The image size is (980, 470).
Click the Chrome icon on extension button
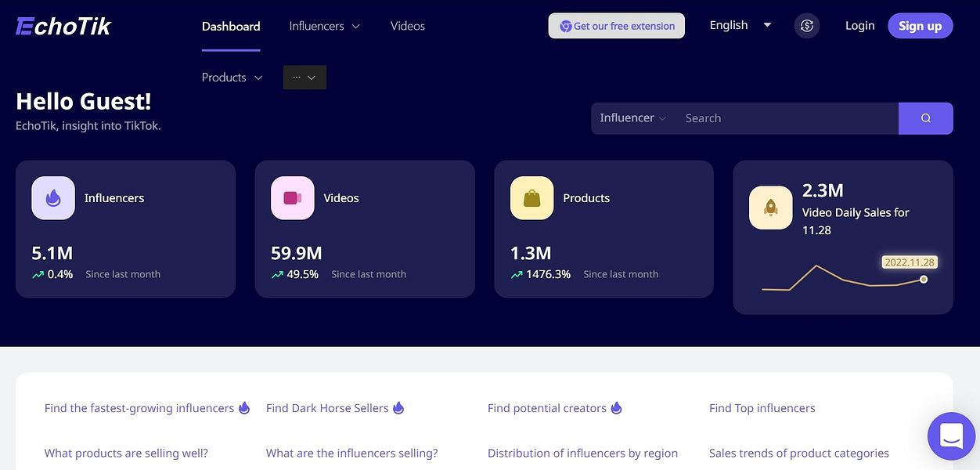tap(565, 26)
